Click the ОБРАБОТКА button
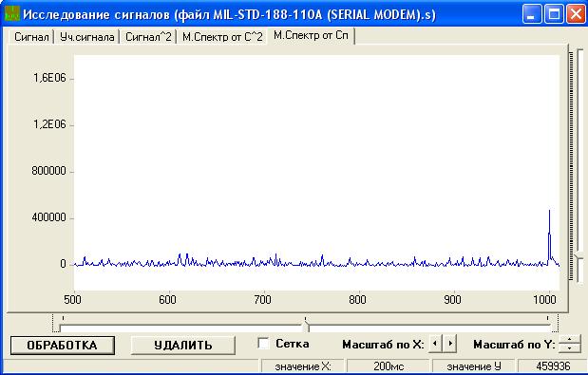 (63, 345)
